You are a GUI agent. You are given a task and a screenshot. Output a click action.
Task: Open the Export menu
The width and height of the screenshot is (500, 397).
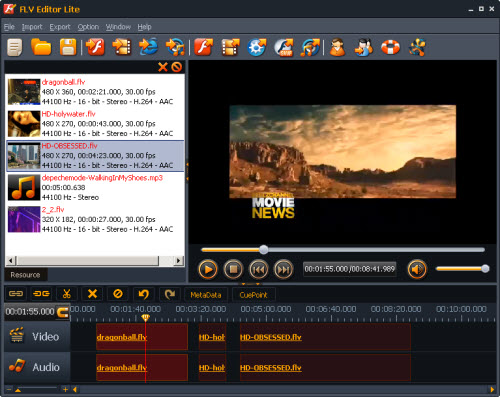60,27
